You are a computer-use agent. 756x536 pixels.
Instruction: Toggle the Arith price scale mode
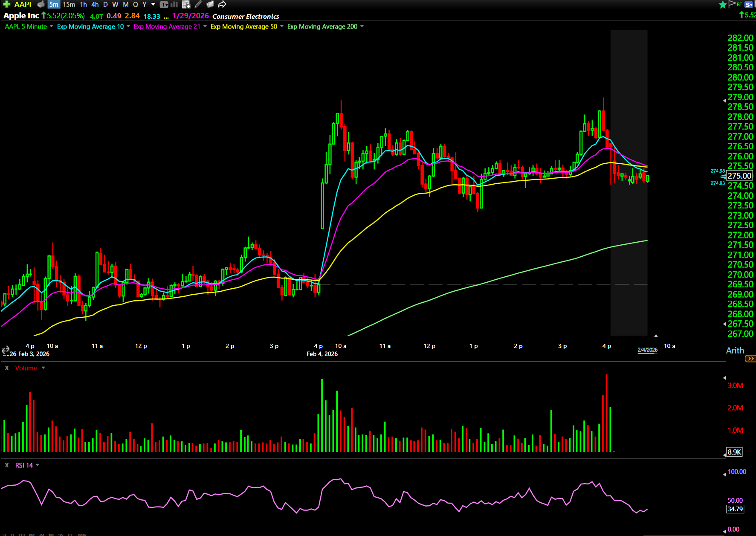click(x=735, y=351)
